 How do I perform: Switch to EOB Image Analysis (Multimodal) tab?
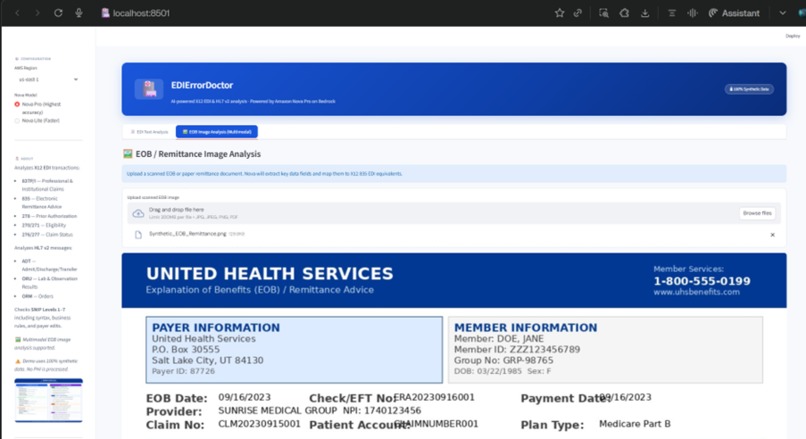216,132
